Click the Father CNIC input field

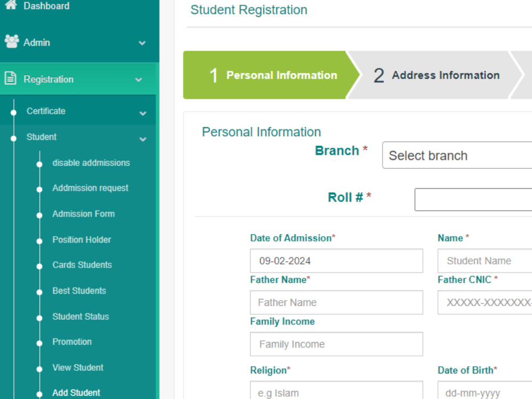click(484, 302)
